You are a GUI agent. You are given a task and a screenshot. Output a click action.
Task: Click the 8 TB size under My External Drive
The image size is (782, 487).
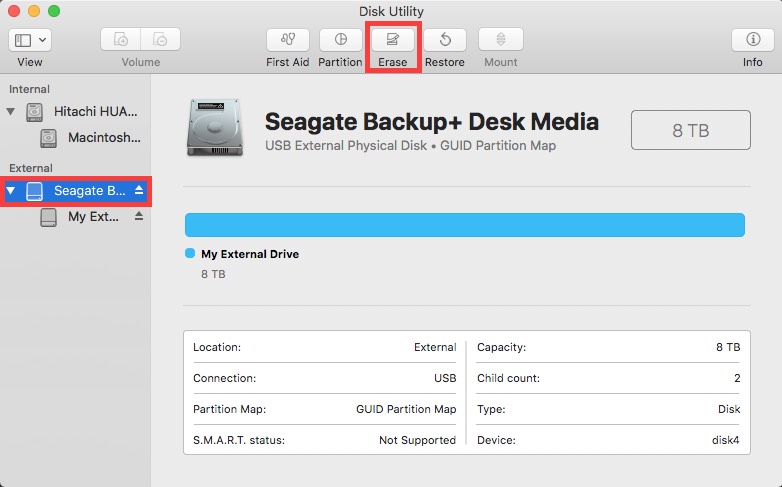(x=213, y=274)
